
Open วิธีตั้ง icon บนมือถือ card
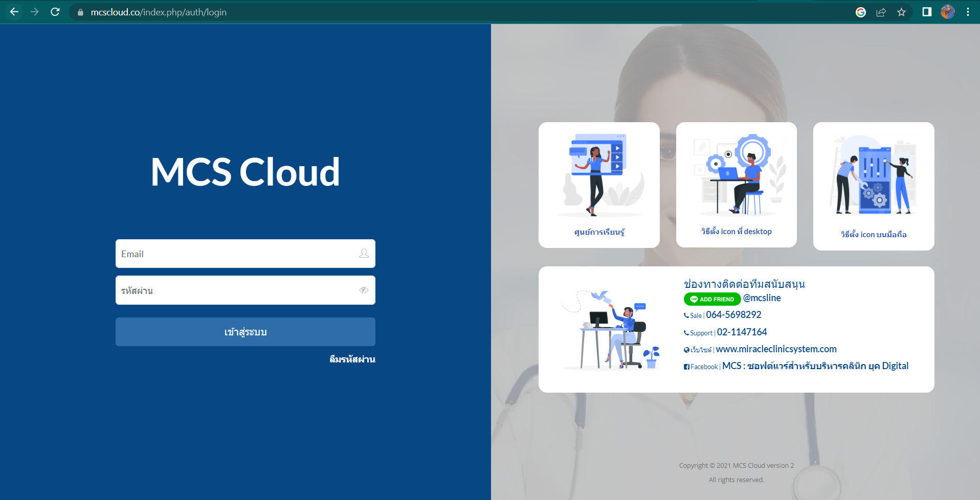874,186
